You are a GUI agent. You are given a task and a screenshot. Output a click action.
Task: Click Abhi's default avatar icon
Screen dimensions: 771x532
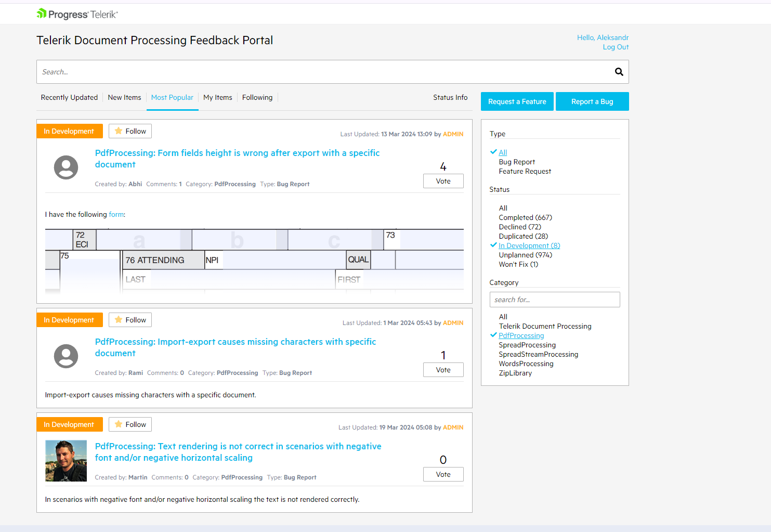(66, 167)
